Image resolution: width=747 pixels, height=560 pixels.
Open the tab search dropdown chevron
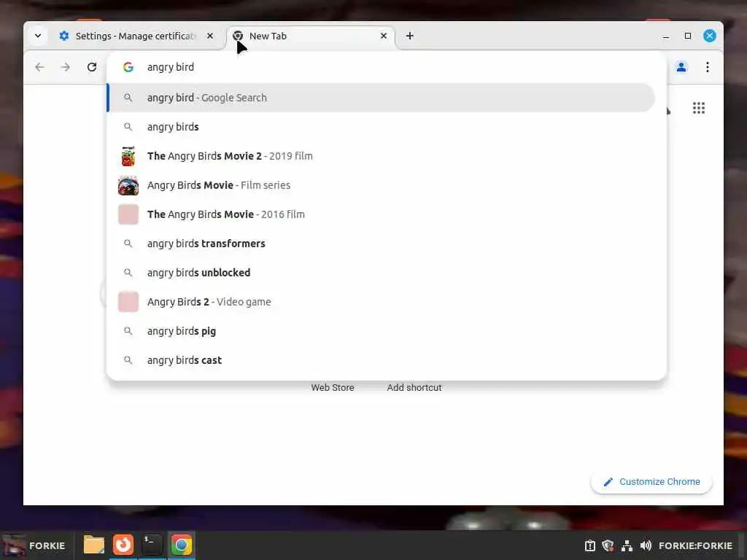coord(38,36)
